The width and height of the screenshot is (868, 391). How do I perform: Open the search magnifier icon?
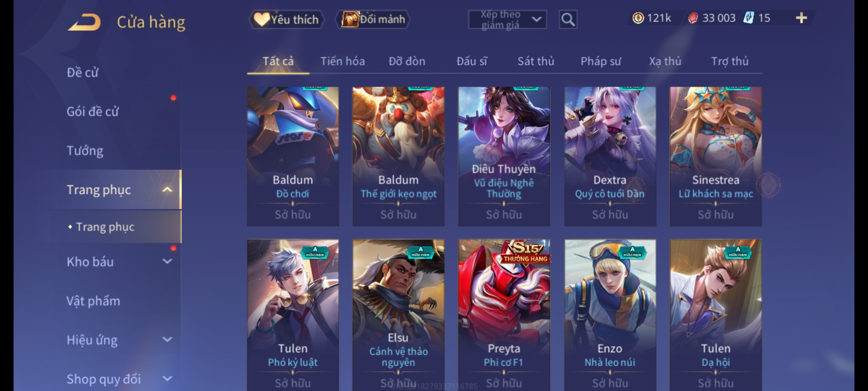[x=568, y=20]
